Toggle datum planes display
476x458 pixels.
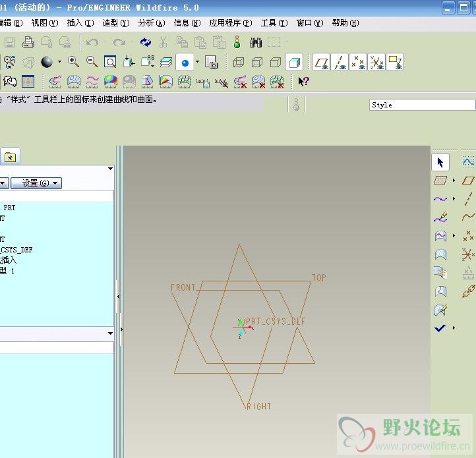(x=321, y=63)
